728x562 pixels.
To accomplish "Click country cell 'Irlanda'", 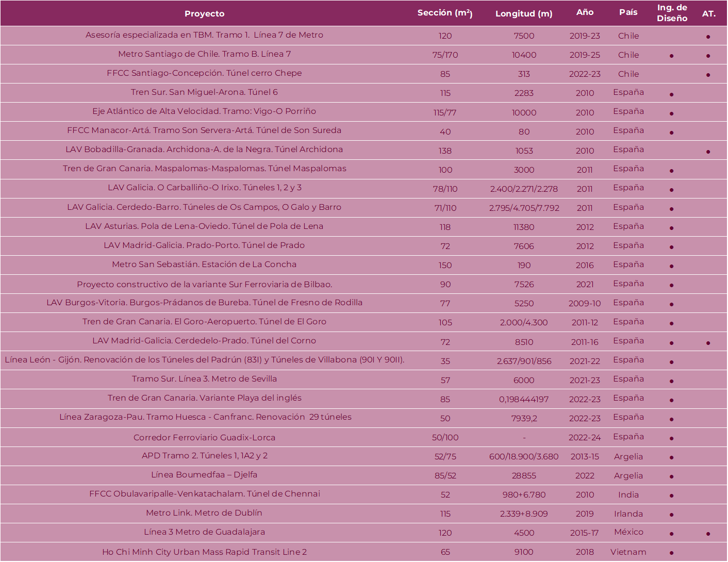I will pos(628,514).
